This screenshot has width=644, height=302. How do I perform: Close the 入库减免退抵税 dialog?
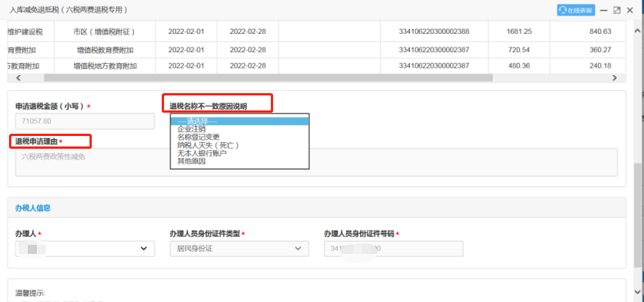[630, 11]
